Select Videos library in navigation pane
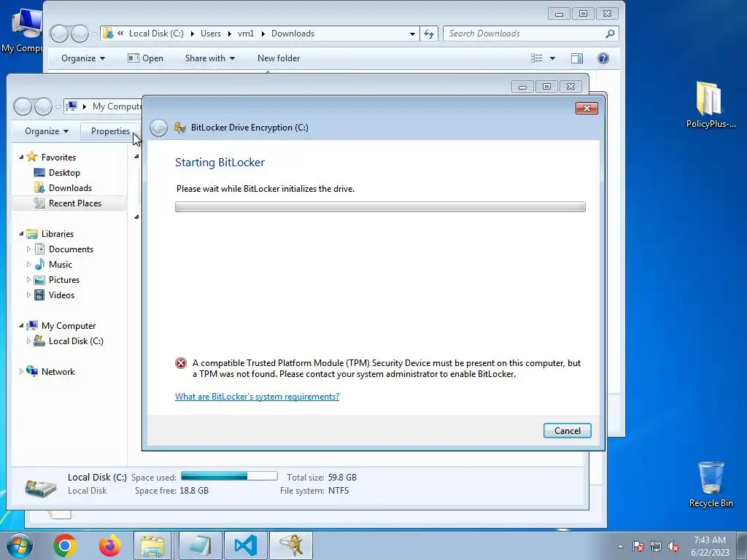 (61, 295)
